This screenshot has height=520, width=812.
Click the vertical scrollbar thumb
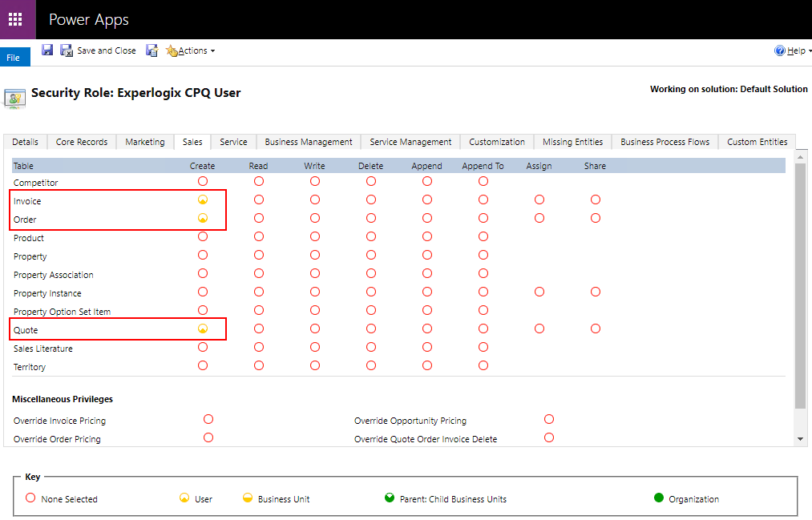click(x=801, y=285)
